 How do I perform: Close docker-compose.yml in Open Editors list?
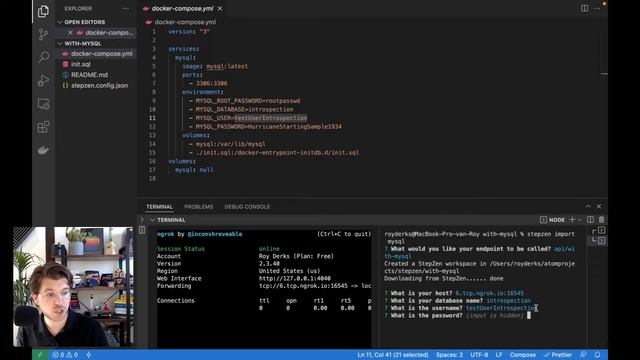[x=70, y=33]
